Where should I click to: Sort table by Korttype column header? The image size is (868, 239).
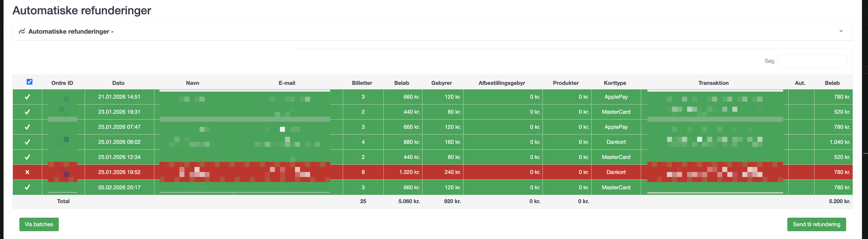click(615, 83)
